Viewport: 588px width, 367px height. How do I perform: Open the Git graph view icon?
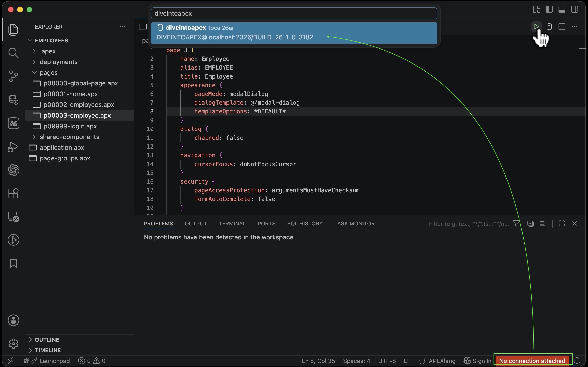[13, 240]
